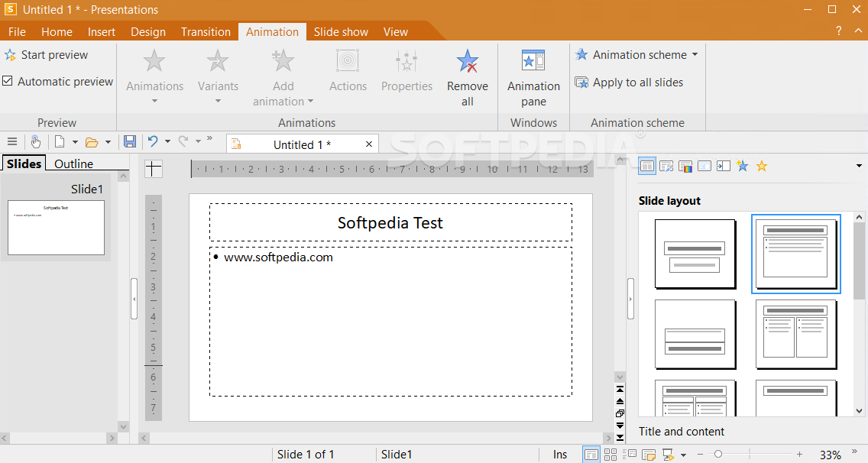Select the Slides tab
The image size is (868, 463).
point(24,164)
